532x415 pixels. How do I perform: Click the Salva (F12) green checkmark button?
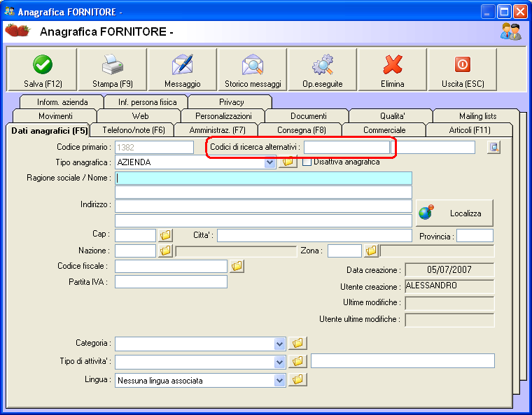[x=43, y=69]
